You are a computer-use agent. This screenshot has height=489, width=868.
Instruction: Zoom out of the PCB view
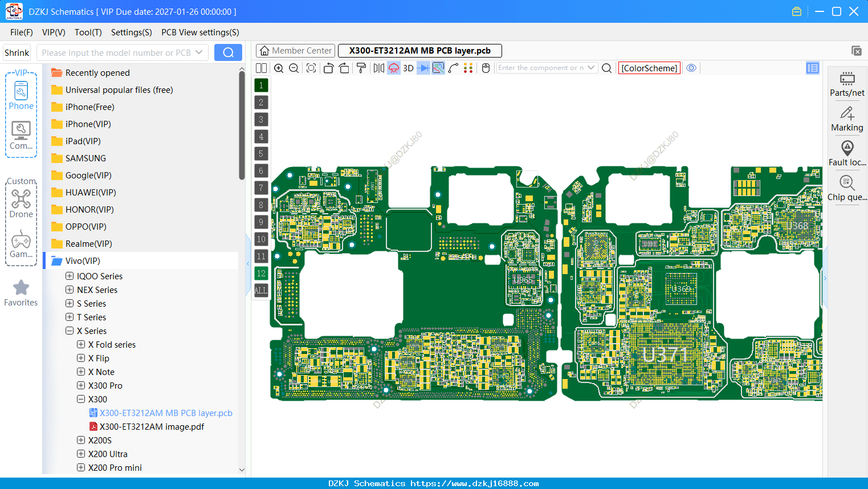(294, 68)
